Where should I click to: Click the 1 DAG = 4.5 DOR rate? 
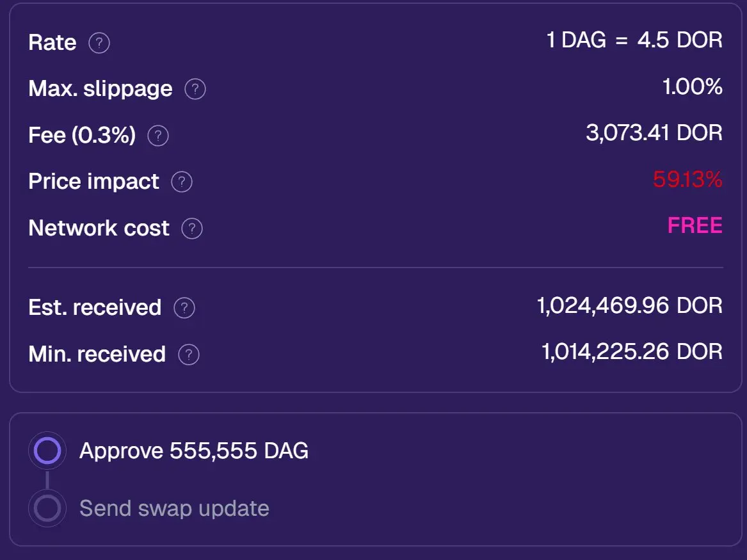point(634,40)
